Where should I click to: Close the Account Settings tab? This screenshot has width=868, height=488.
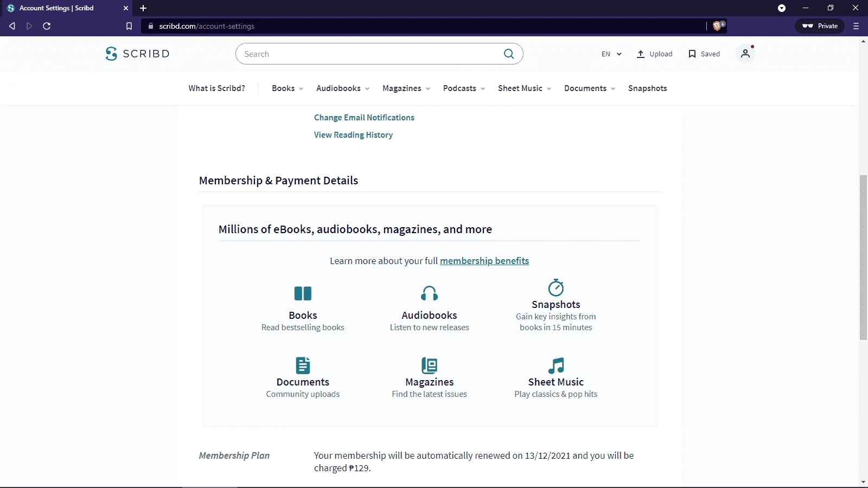pos(126,8)
